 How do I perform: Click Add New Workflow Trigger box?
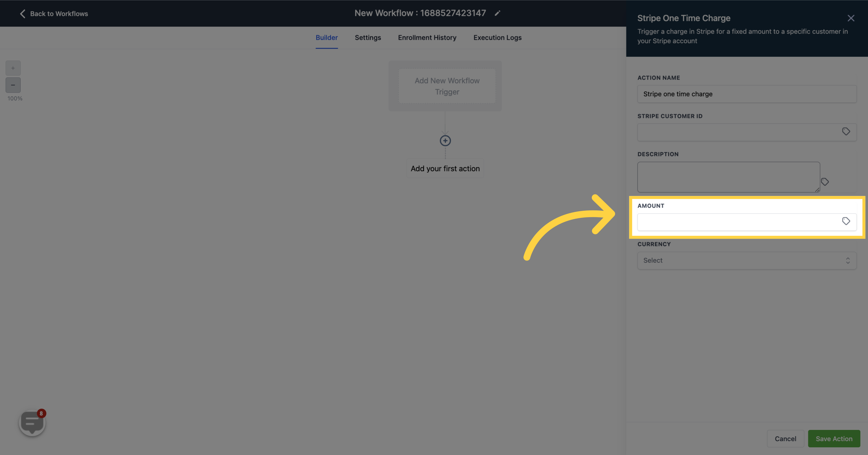coord(447,86)
